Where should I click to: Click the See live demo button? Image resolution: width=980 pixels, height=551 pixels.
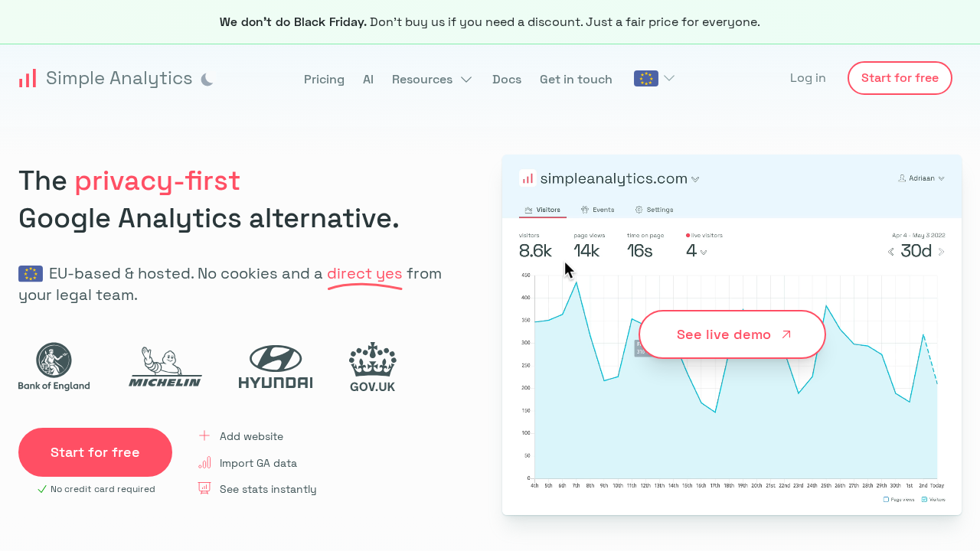click(x=731, y=334)
